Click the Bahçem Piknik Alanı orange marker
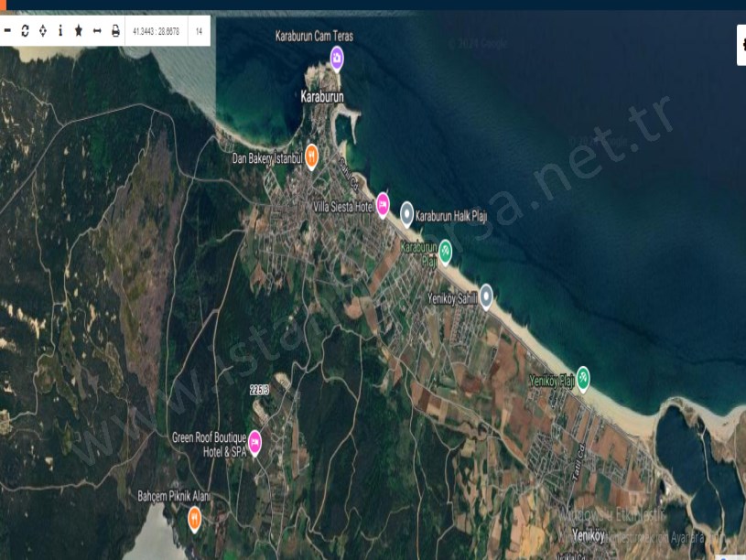This screenshot has width=746, height=560. coord(195,518)
